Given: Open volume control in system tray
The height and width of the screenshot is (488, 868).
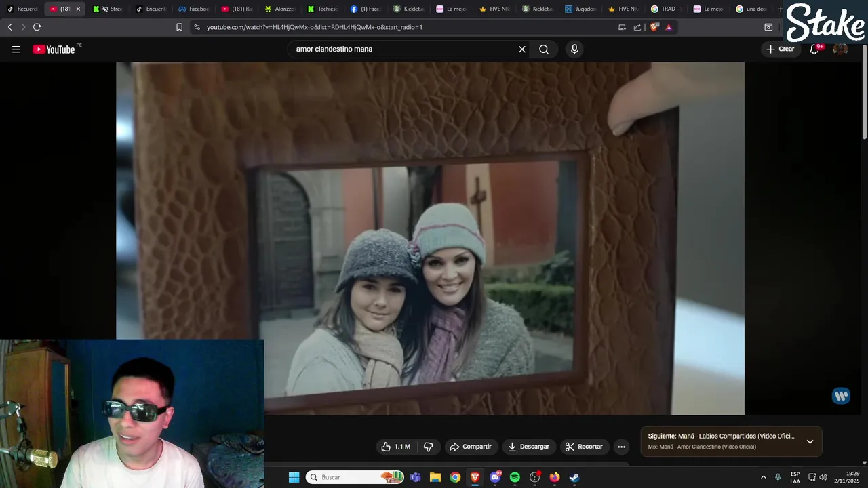Looking at the screenshot, I should (823, 477).
